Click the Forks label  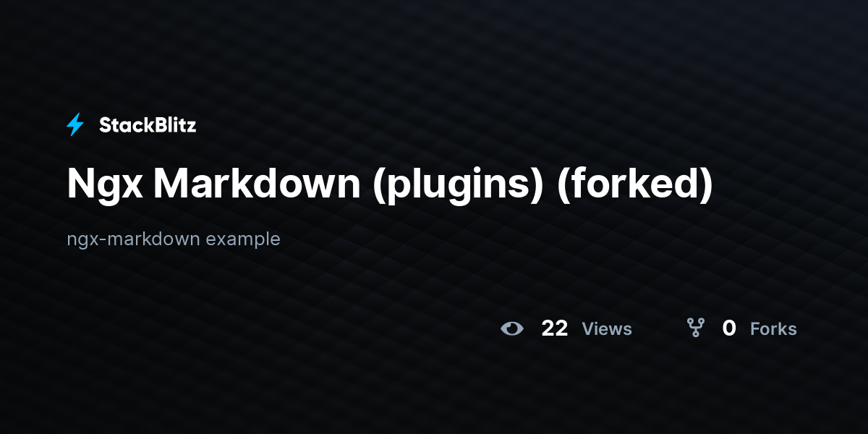click(773, 329)
